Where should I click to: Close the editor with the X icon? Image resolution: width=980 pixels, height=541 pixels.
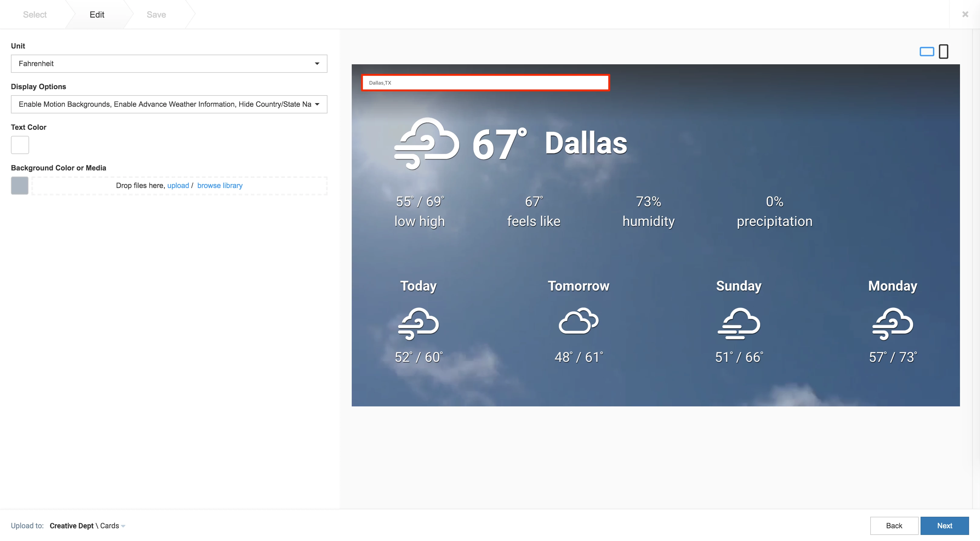pos(965,15)
